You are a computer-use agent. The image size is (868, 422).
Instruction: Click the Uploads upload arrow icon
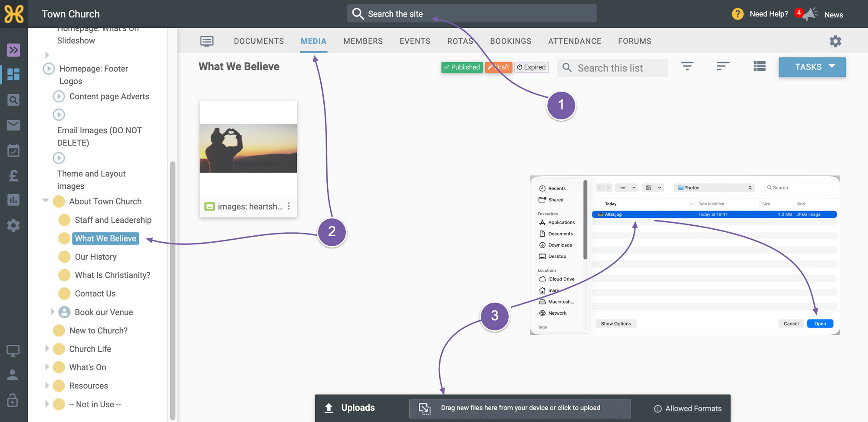point(329,408)
